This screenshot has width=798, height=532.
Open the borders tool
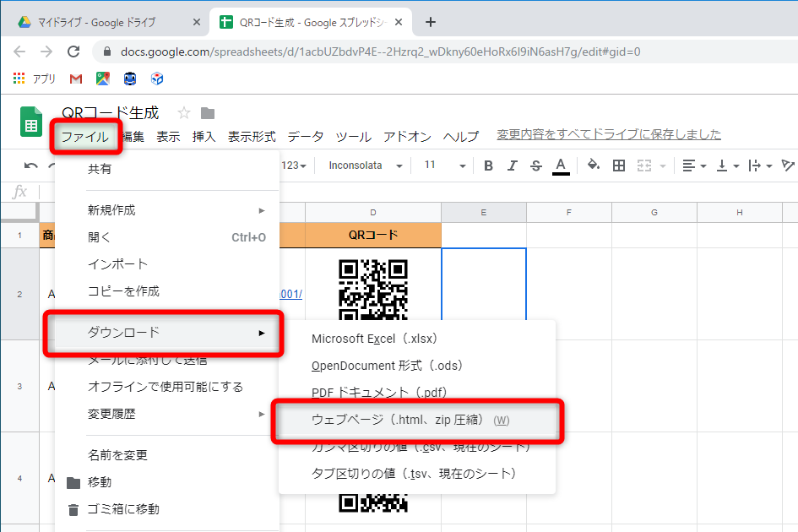point(619,166)
